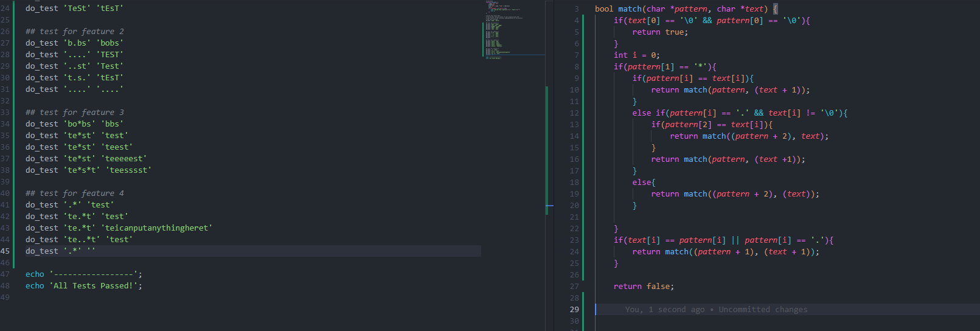Image resolution: width=980 pixels, height=331 pixels.
Task: Click the left editor's vertical scrollbar overview ruler
Action: 549,152
